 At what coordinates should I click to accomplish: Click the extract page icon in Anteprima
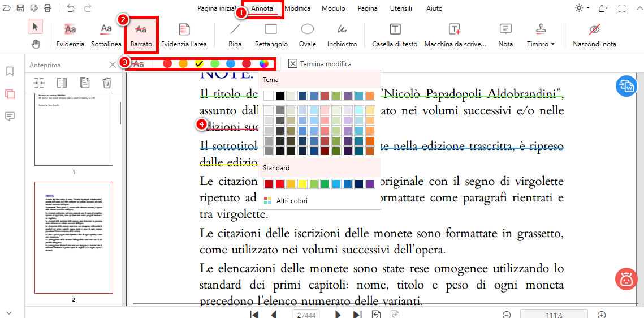coord(84,83)
